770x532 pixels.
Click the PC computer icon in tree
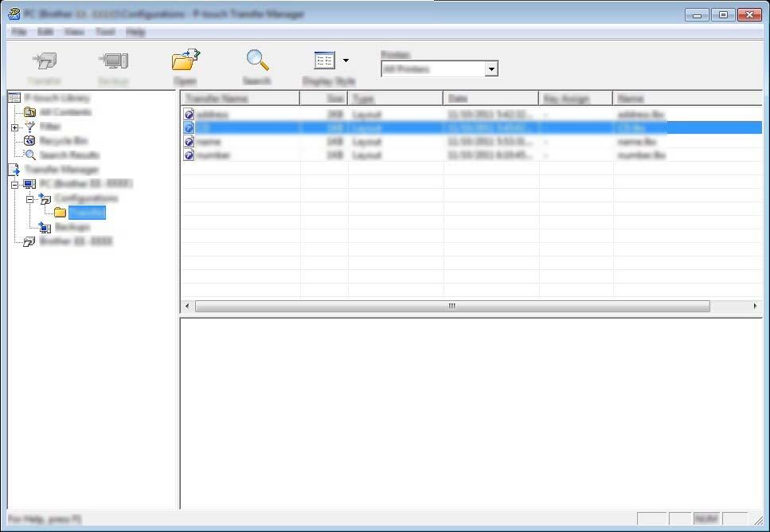point(29,184)
